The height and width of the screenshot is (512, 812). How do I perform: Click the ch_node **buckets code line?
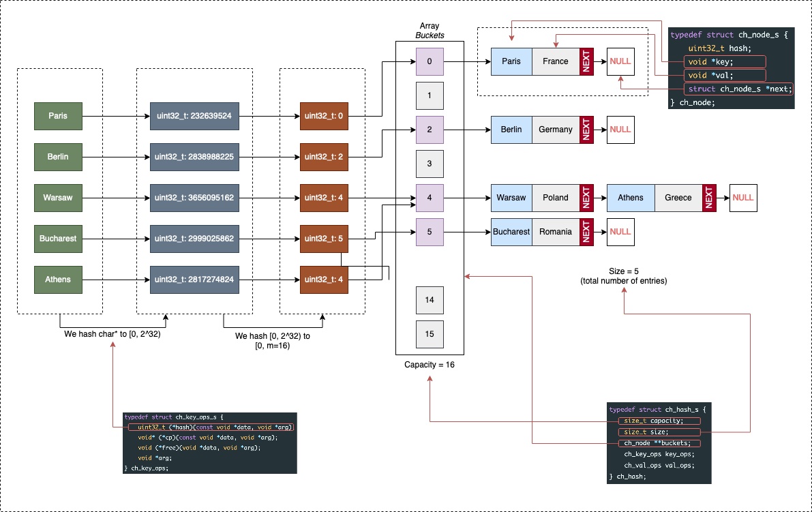[x=654, y=442]
